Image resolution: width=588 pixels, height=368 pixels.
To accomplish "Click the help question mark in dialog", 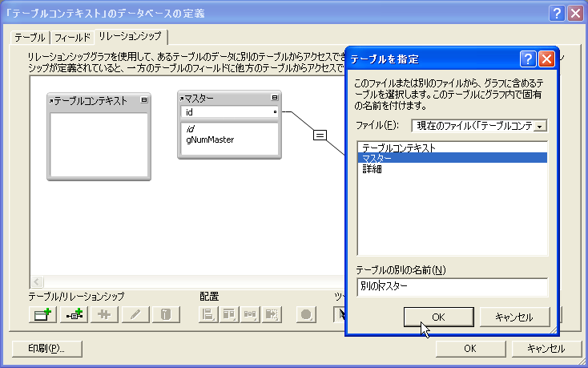I will click(528, 59).
